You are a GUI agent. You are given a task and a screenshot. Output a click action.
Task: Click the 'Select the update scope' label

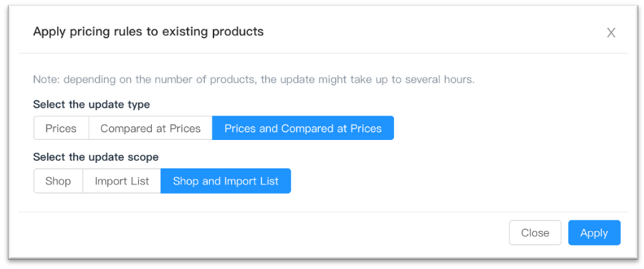coord(96,156)
